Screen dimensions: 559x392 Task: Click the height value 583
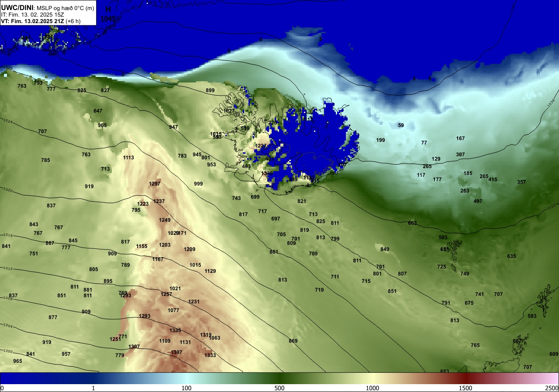pyautogui.click(x=532, y=316)
